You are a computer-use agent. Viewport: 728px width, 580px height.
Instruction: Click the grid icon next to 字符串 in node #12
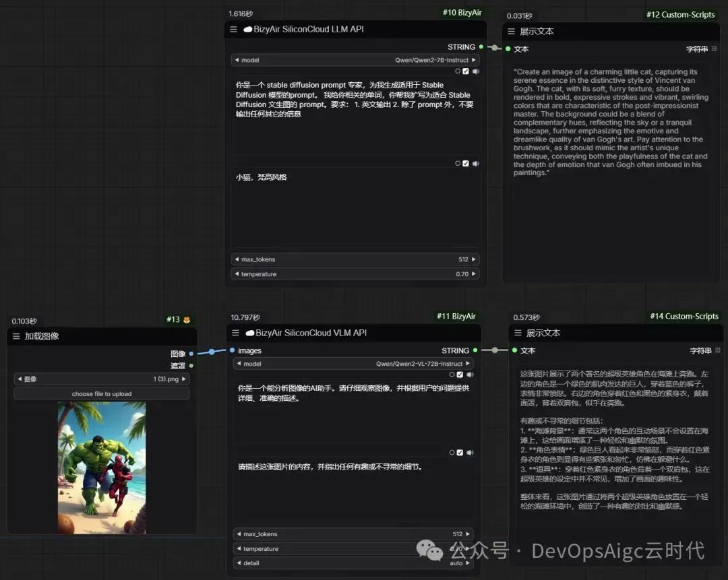714,49
